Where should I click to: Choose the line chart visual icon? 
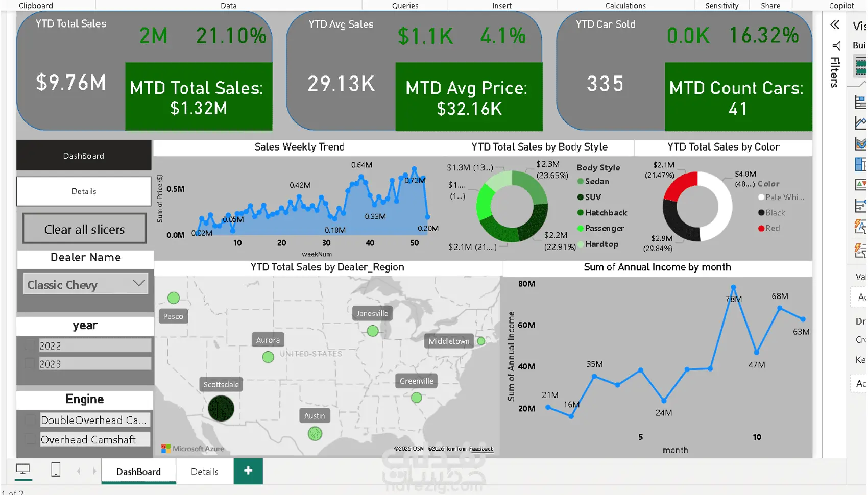point(861,123)
